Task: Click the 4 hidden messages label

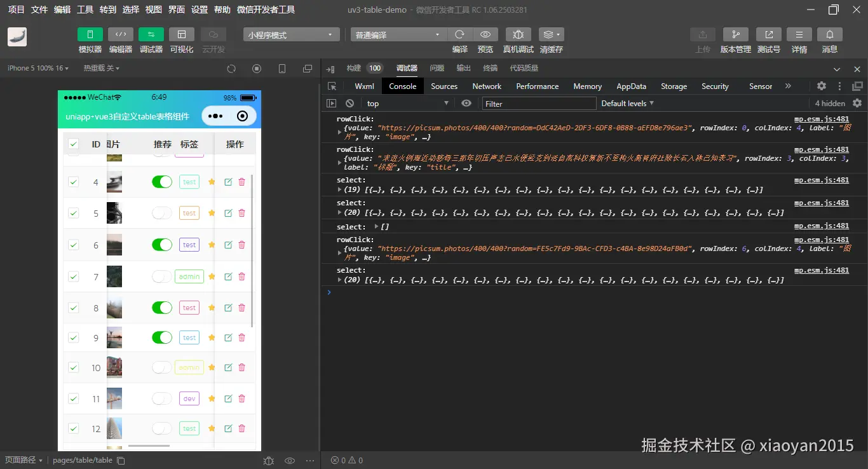Action: tap(830, 103)
